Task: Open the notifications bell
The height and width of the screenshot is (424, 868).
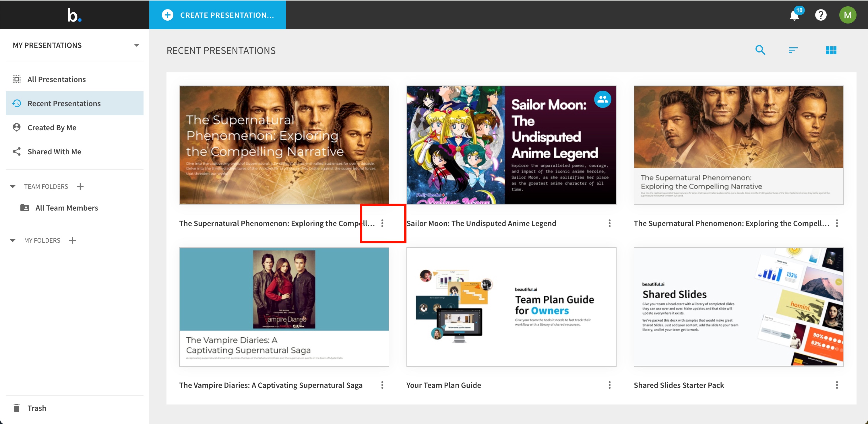Action: point(794,15)
